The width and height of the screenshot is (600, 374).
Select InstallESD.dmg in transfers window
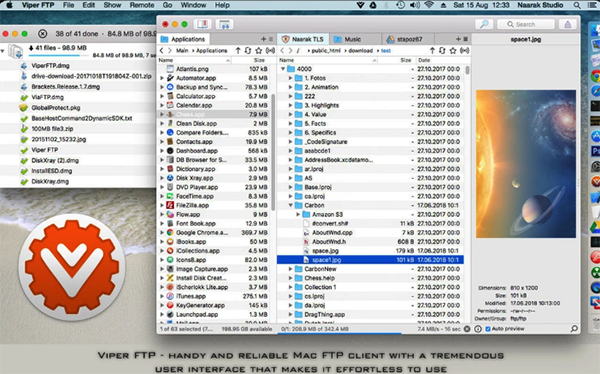[52, 171]
